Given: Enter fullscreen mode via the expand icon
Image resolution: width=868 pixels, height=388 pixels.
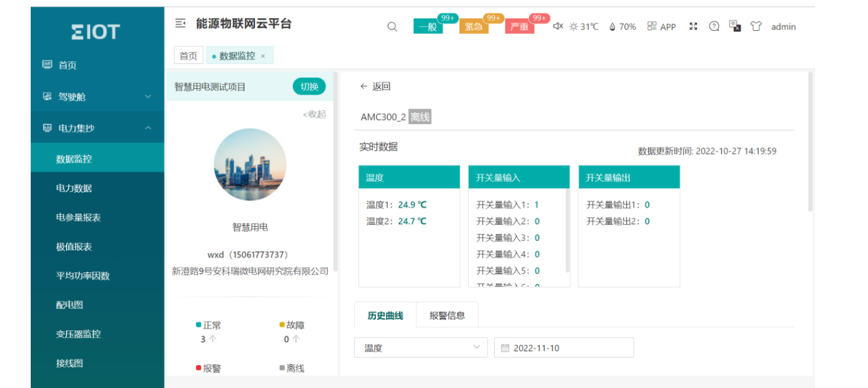Looking at the screenshot, I should pos(694,26).
